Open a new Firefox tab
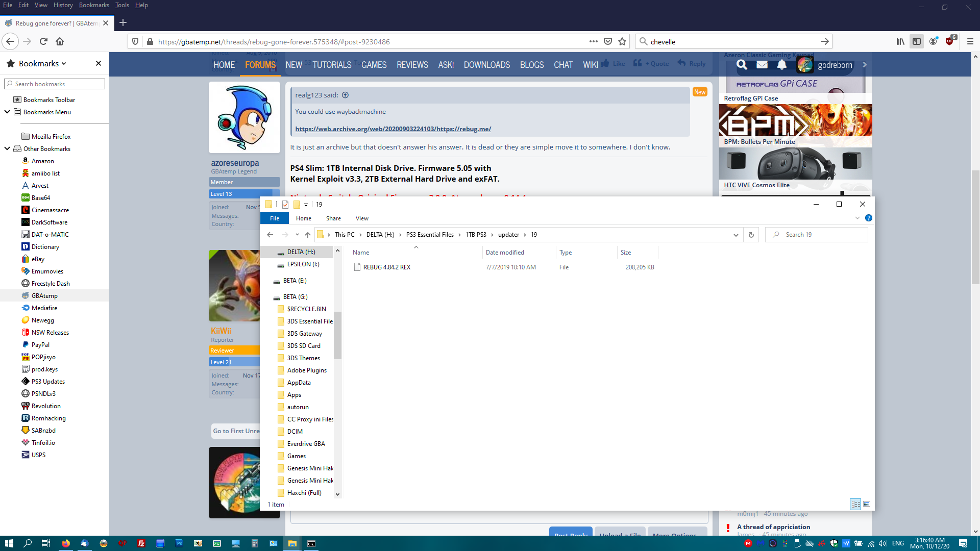This screenshot has height=551, width=980. tap(123, 22)
